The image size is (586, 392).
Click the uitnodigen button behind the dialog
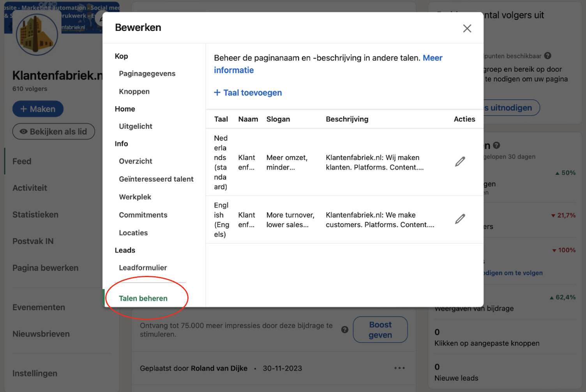coord(511,108)
